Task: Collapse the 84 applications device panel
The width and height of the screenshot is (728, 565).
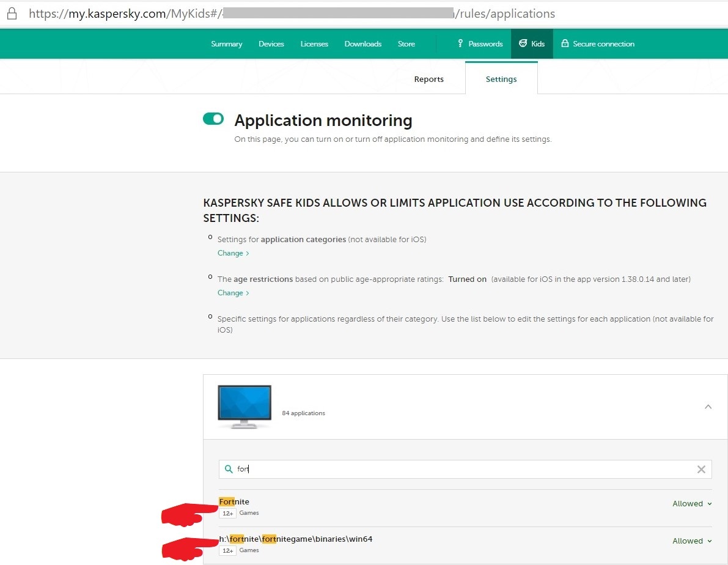Action: 708,407
